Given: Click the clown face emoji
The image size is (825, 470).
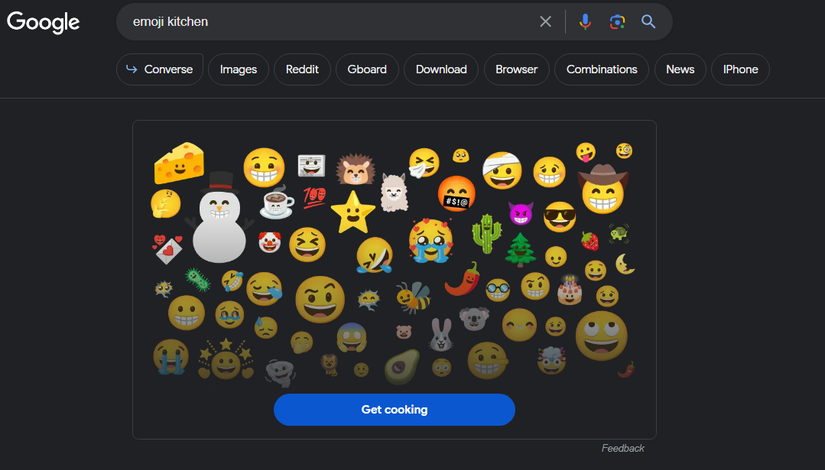Looking at the screenshot, I should [x=269, y=242].
